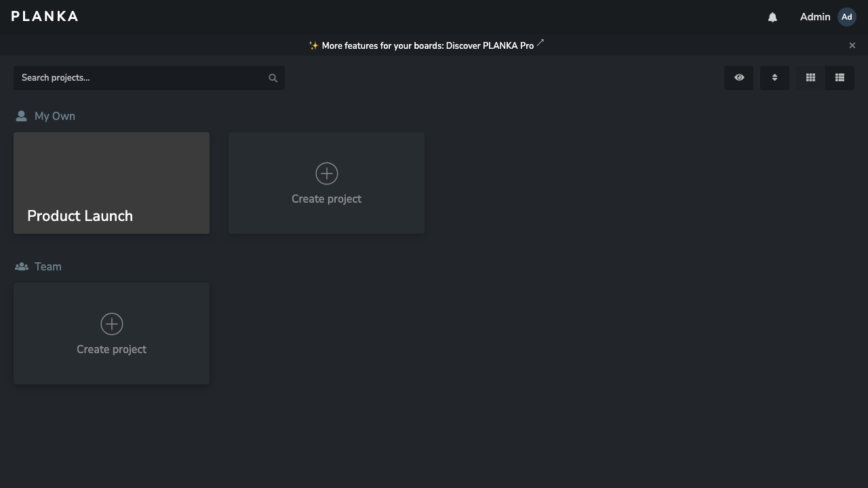The image size is (868, 488).
Task: Click the search magnifier icon
Action: [x=273, y=78]
